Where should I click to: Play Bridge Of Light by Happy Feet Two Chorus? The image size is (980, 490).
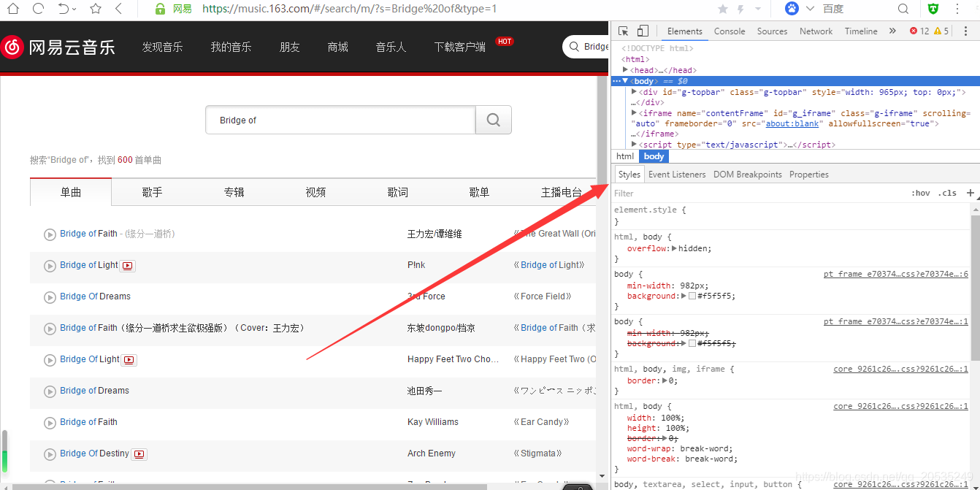click(50, 360)
